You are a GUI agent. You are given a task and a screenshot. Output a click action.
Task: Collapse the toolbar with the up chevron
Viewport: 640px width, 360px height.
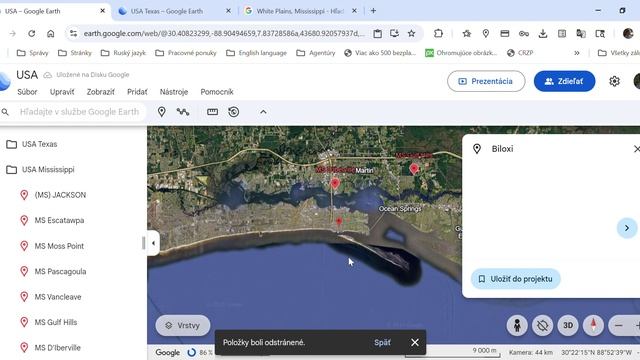(263, 112)
